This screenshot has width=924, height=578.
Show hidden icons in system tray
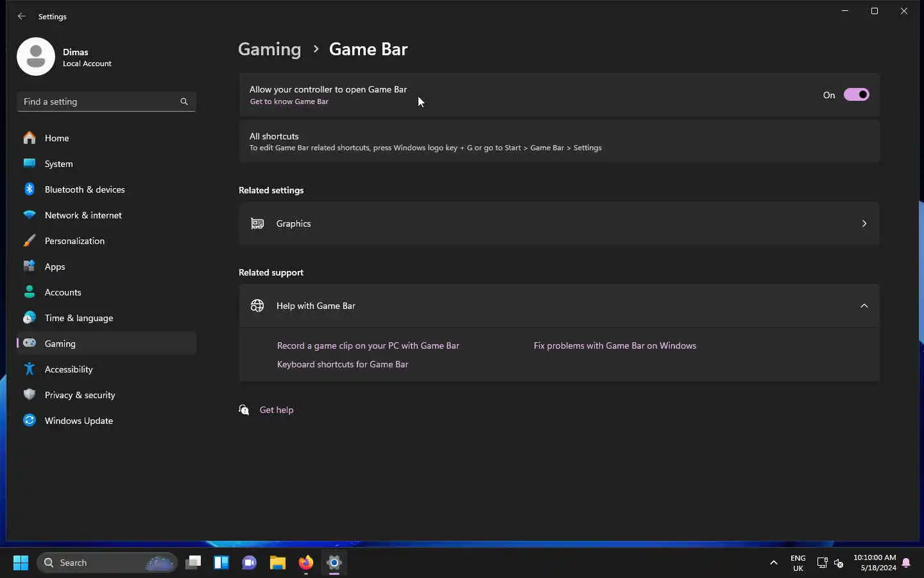coord(774,563)
